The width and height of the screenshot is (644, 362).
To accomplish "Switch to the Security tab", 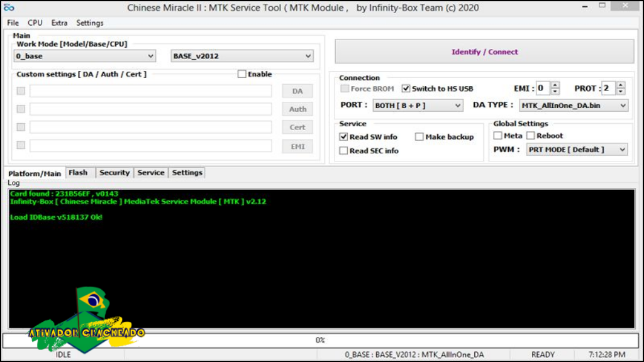I will 114,173.
